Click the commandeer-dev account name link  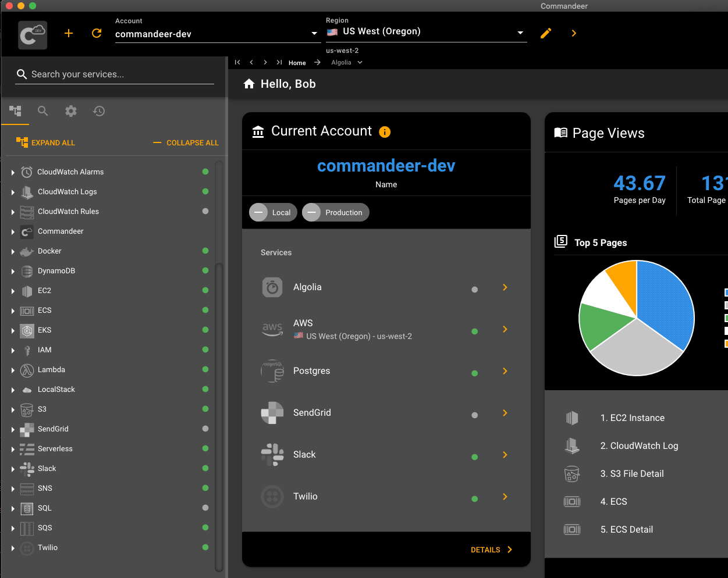(386, 166)
